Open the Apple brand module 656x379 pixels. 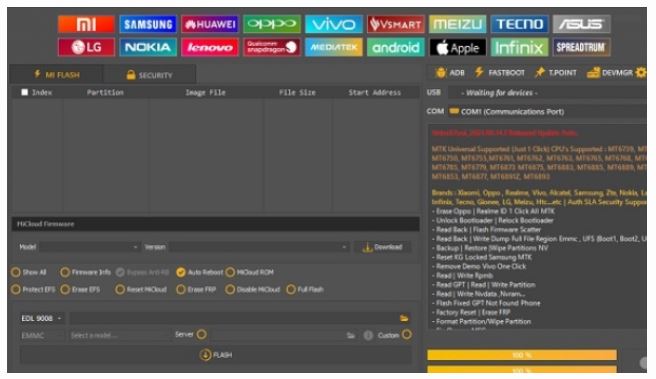click(458, 48)
